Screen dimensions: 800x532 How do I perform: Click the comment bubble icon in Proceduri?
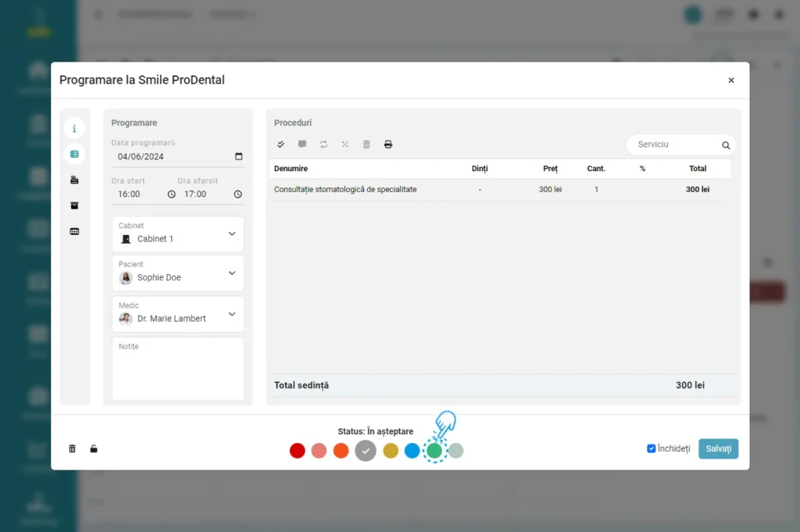302,145
